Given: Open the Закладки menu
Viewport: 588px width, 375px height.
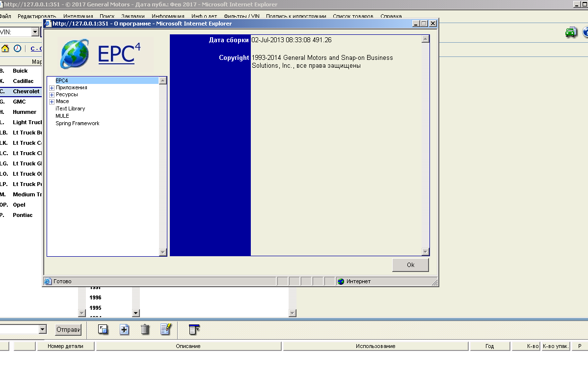Looking at the screenshot, I should tap(133, 16).
